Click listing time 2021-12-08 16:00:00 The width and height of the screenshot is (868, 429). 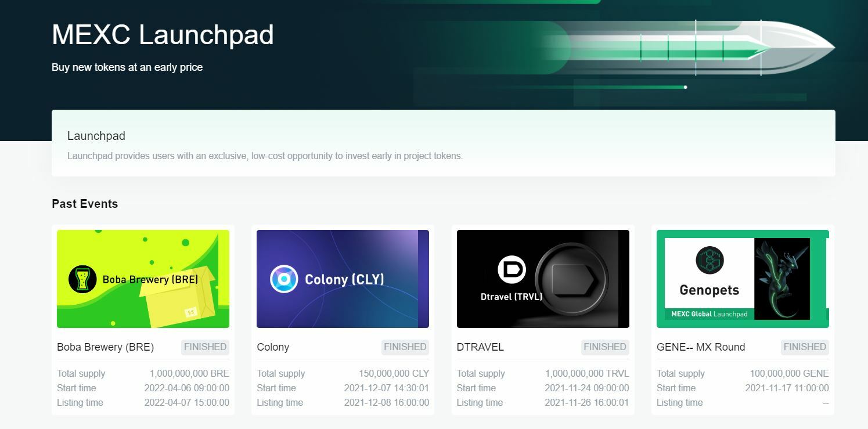click(387, 402)
